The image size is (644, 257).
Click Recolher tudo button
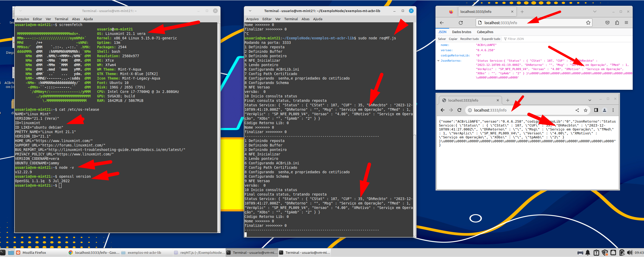tap(469, 39)
